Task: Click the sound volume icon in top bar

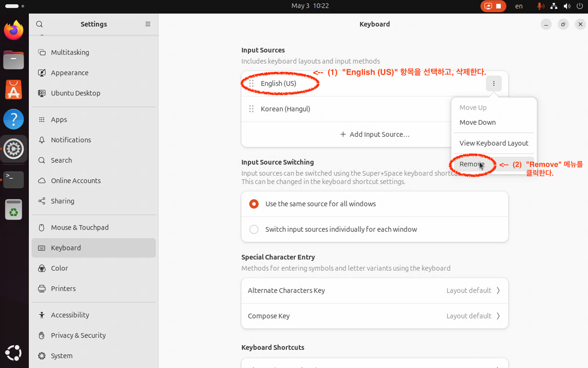Action: [x=567, y=6]
